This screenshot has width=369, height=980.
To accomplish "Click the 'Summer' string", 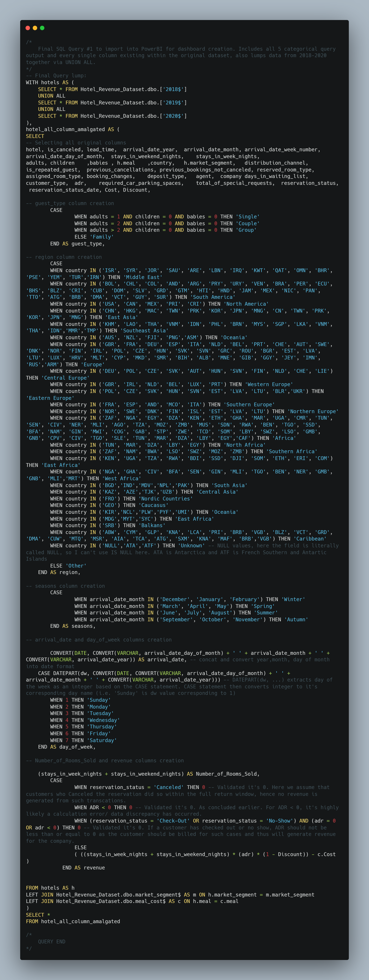I will (x=266, y=612).
